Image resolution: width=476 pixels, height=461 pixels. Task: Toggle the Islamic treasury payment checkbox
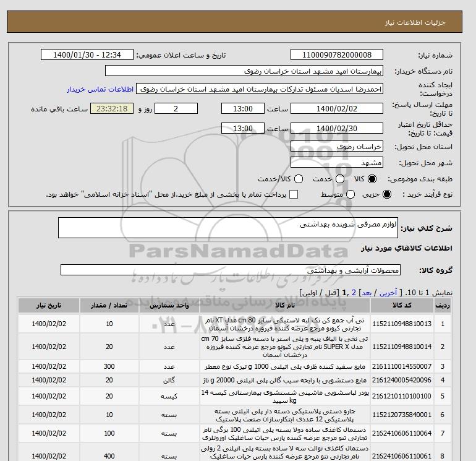point(294,194)
